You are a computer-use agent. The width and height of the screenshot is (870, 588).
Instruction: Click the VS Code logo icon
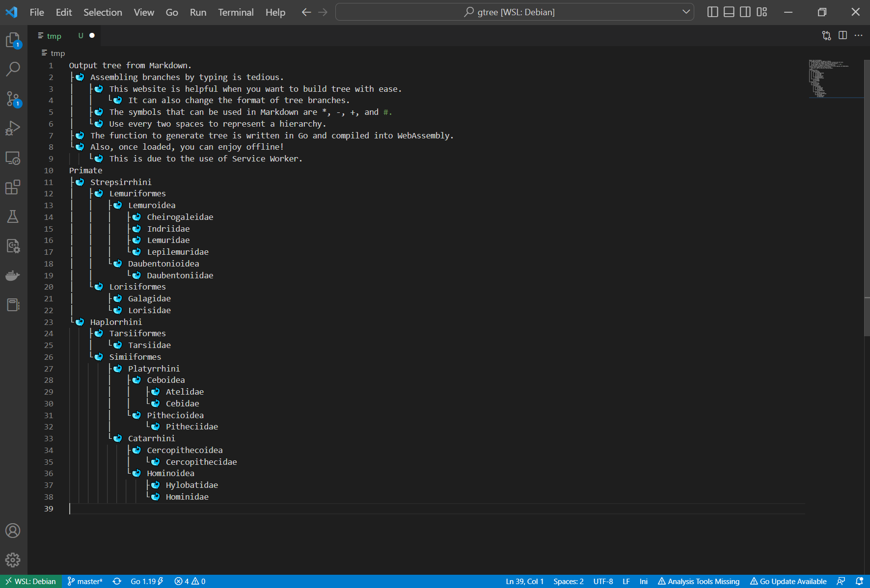pos(11,12)
